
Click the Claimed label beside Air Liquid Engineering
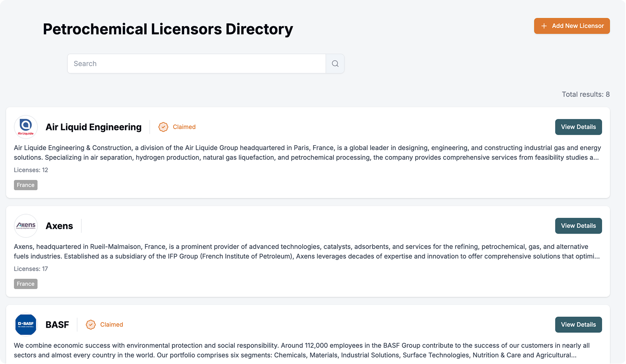(184, 127)
